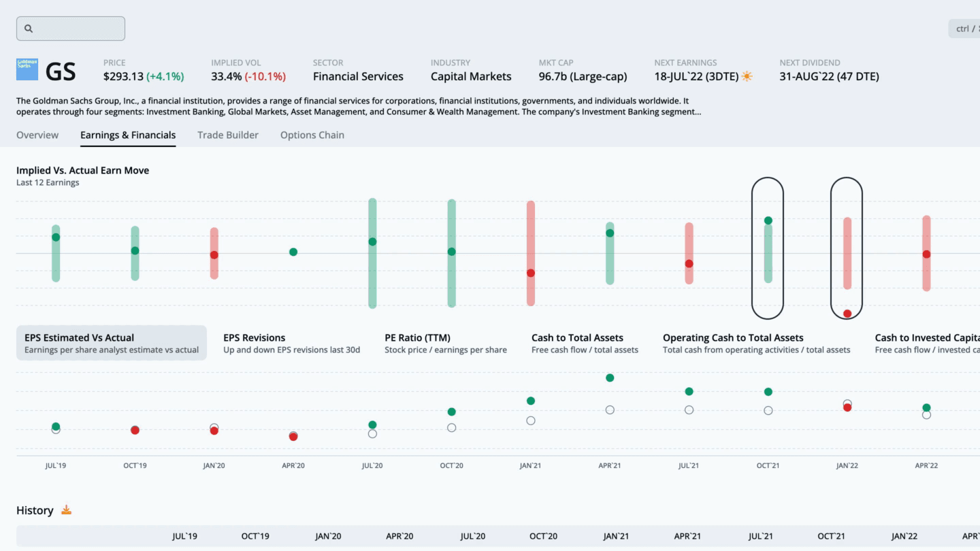
Task: Click History table JUL`19 column header
Action: click(184, 536)
